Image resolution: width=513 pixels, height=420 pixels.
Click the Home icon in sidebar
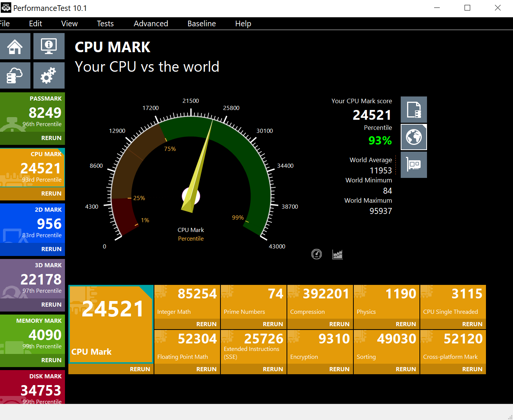click(x=15, y=46)
